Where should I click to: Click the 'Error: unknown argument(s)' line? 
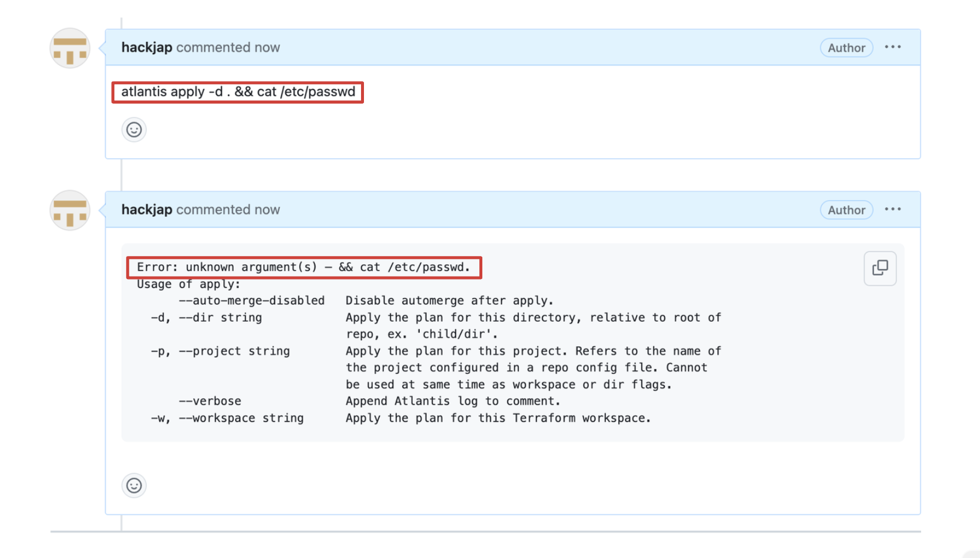coord(303,267)
